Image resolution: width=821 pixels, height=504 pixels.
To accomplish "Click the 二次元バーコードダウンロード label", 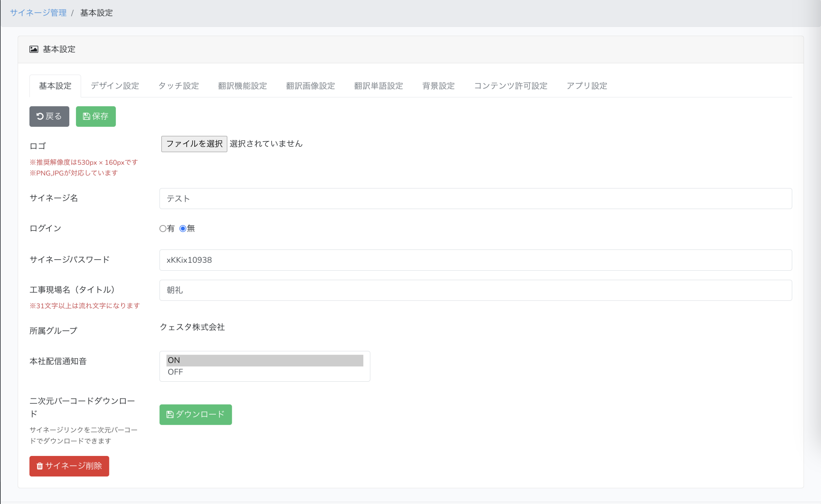I will coord(82,407).
